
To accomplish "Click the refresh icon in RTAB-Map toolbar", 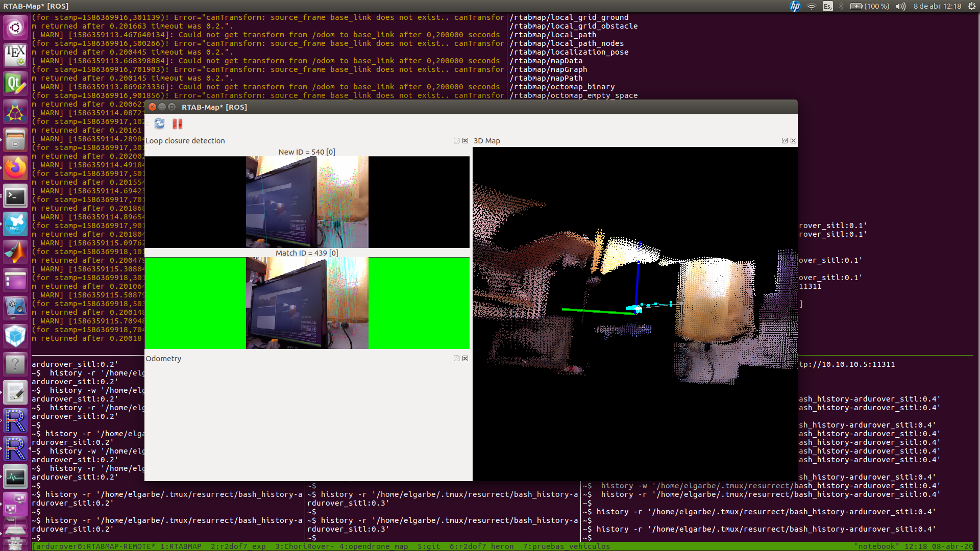I will (159, 123).
